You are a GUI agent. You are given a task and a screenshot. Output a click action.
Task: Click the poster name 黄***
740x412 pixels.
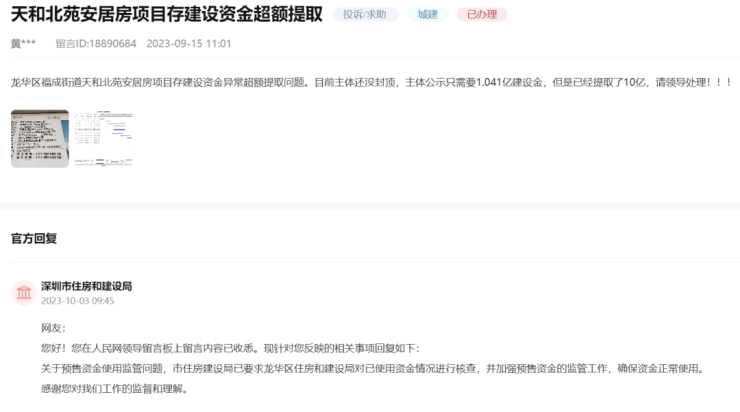23,43
